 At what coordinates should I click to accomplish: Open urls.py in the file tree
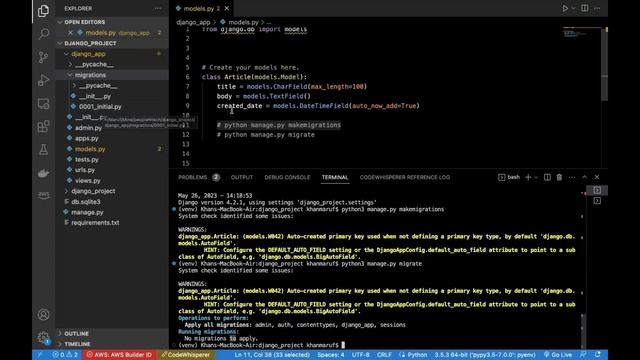point(84,170)
